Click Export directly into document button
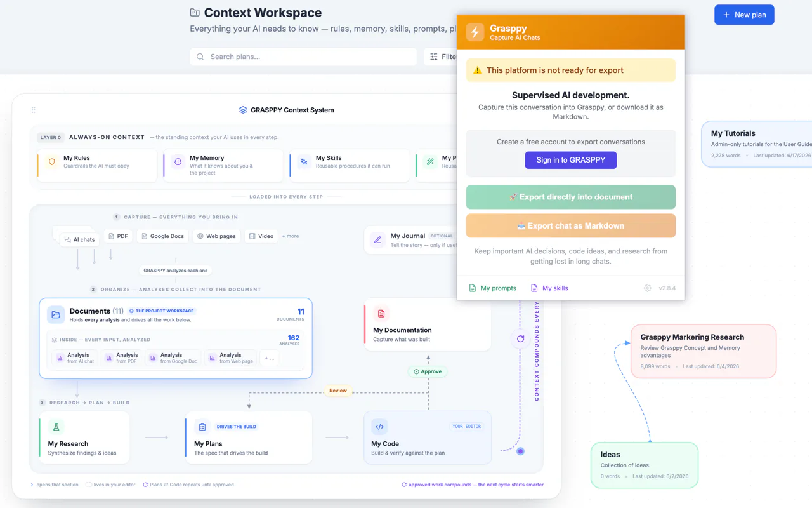Image resolution: width=812 pixels, height=508 pixels. tap(571, 197)
